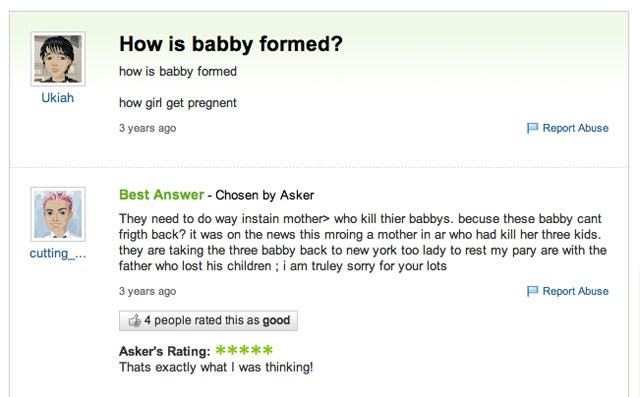Click the thumbs-up icon in the rating button
The image size is (640, 397).
[x=135, y=321]
